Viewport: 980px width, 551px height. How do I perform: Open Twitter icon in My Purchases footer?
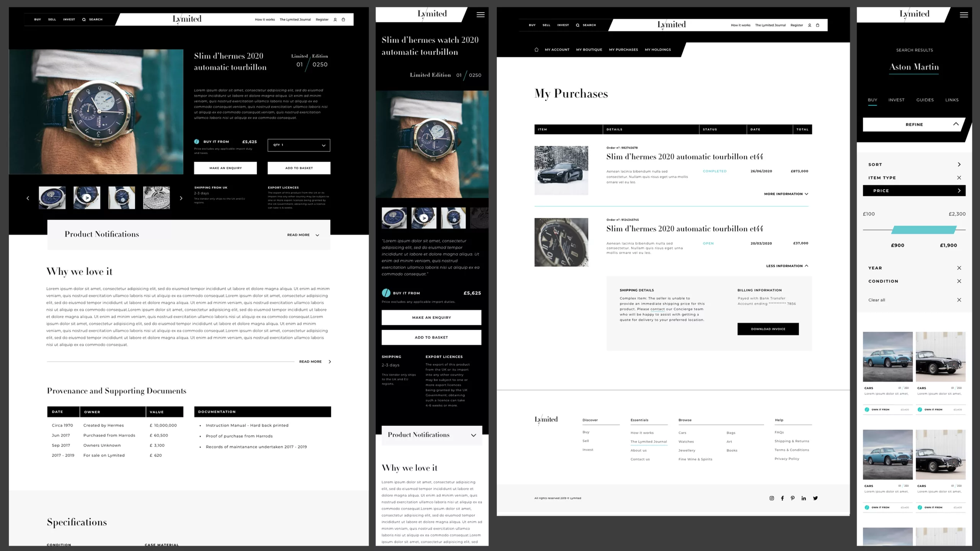point(815,498)
